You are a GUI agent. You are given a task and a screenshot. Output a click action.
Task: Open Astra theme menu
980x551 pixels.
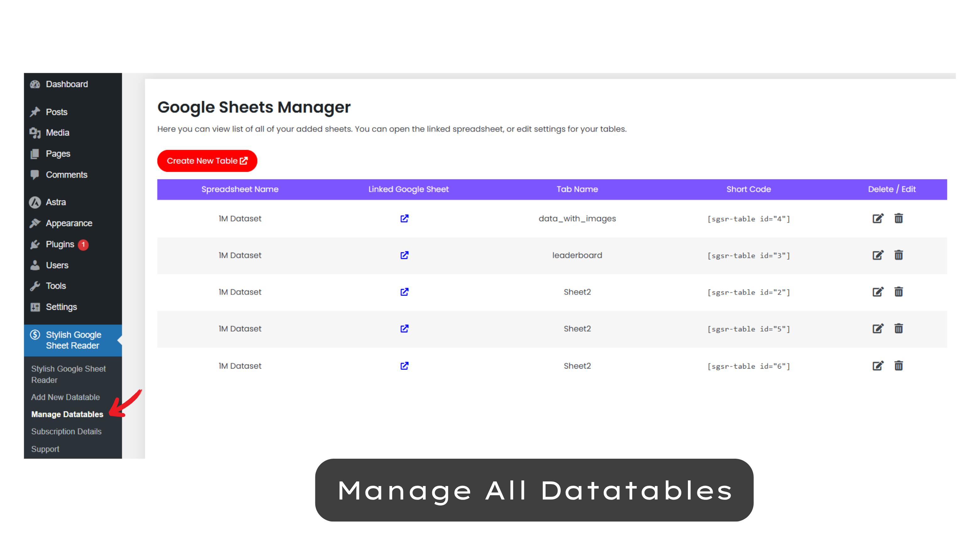tap(56, 202)
